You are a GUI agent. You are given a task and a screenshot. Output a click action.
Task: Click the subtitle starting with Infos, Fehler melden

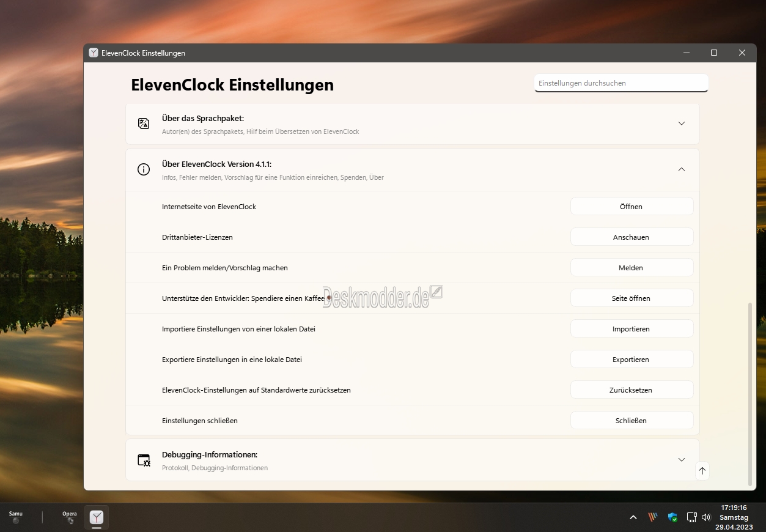(273, 178)
